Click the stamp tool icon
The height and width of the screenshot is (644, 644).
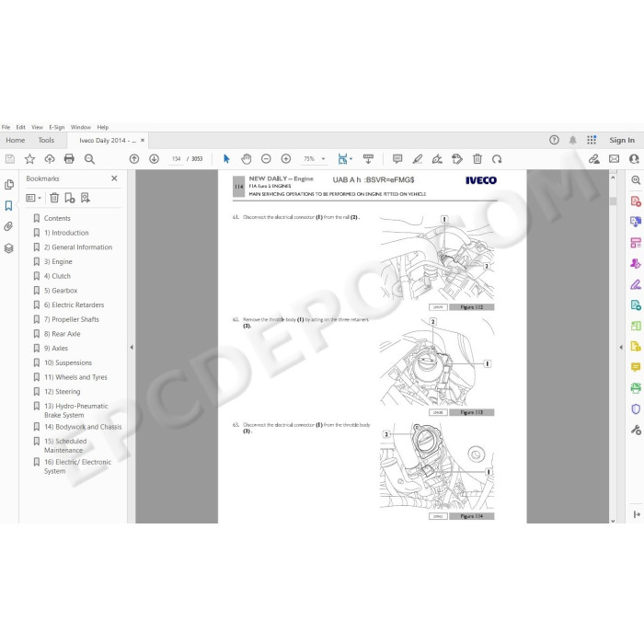(456, 159)
